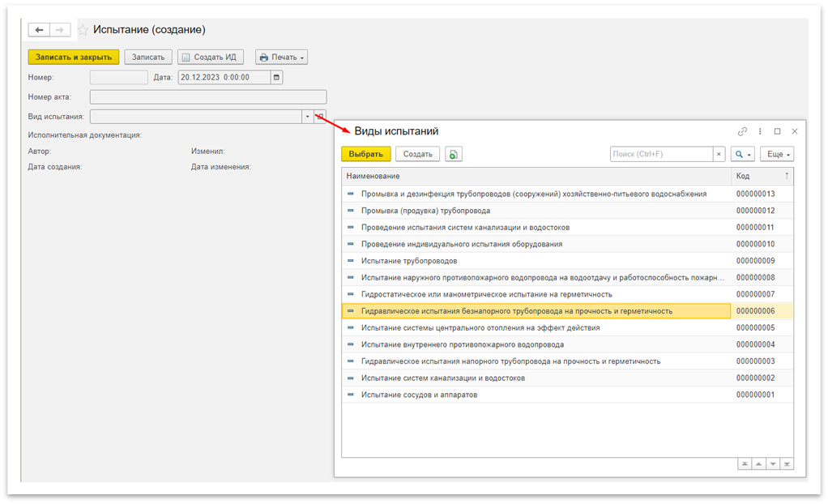Select the Испытание трубопроводов row
This screenshot has width=828, height=504.
coord(409,261)
